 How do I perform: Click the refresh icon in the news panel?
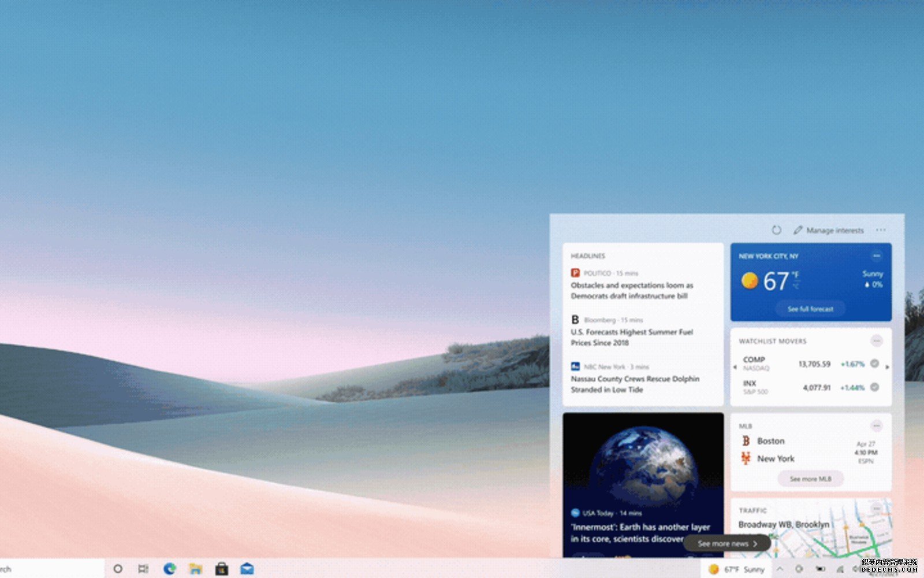tap(778, 229)
